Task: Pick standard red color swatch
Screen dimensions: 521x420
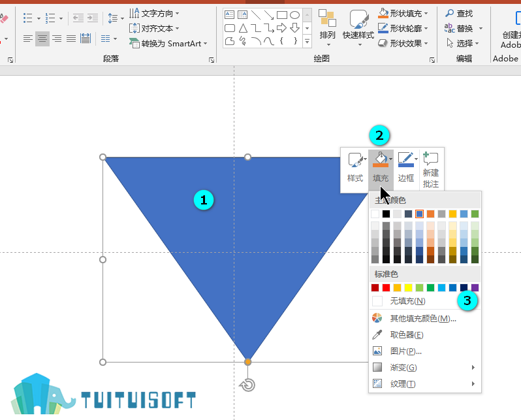Action: [x=386, y=287]
